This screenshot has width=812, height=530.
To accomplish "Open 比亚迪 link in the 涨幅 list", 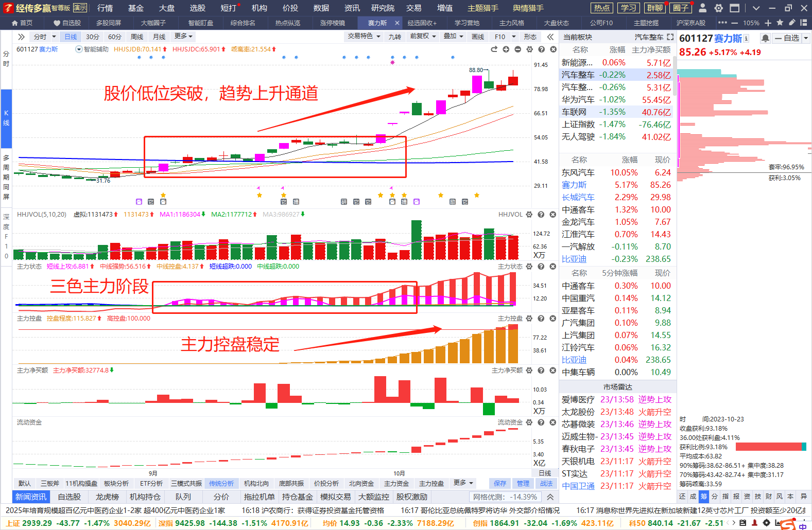I will point(574,259).
